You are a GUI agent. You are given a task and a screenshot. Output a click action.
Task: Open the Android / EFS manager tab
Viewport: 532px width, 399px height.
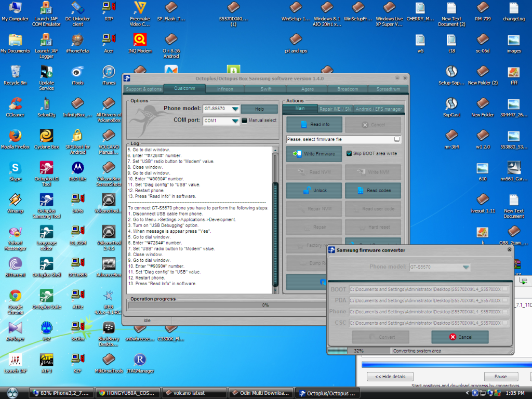point(379,109)
